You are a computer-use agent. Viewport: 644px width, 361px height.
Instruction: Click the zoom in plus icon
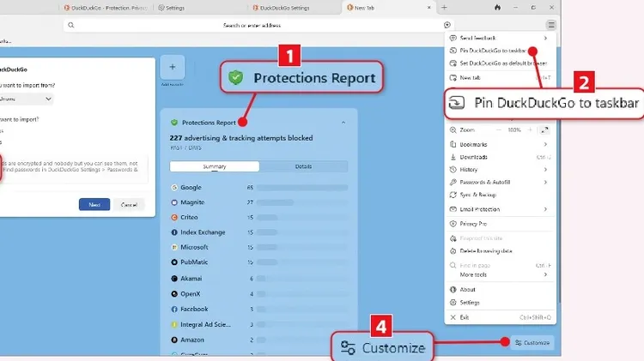coord(530,130)
